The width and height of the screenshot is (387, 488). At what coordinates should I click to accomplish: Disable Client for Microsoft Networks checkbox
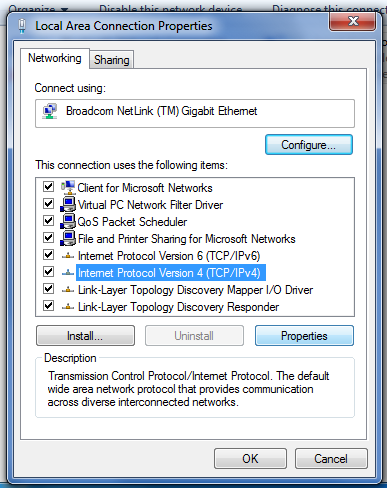coord(49,187)
